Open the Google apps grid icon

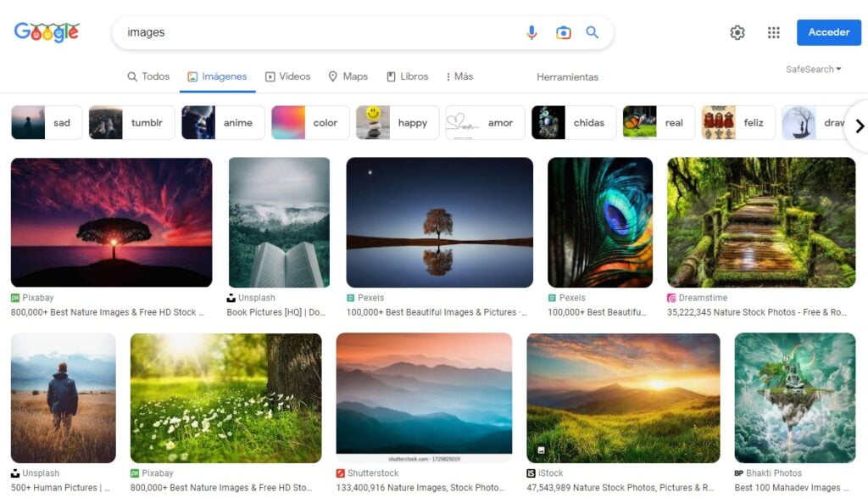point(773,32)
